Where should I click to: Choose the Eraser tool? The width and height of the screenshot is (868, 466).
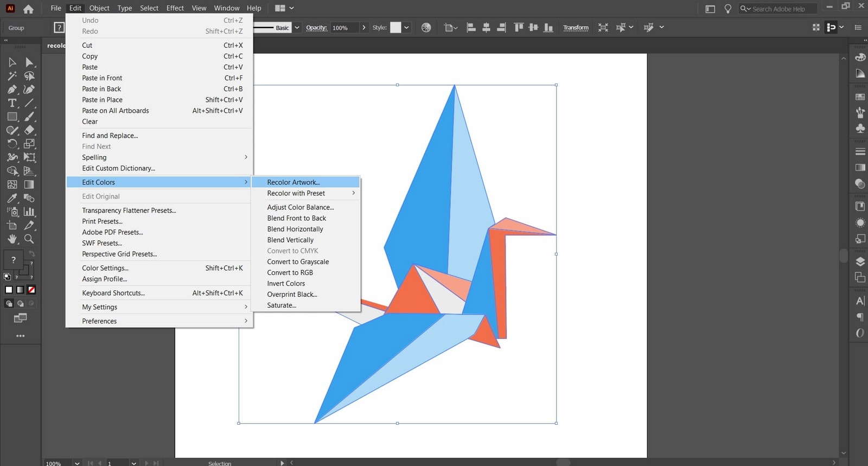pos(29,130)
